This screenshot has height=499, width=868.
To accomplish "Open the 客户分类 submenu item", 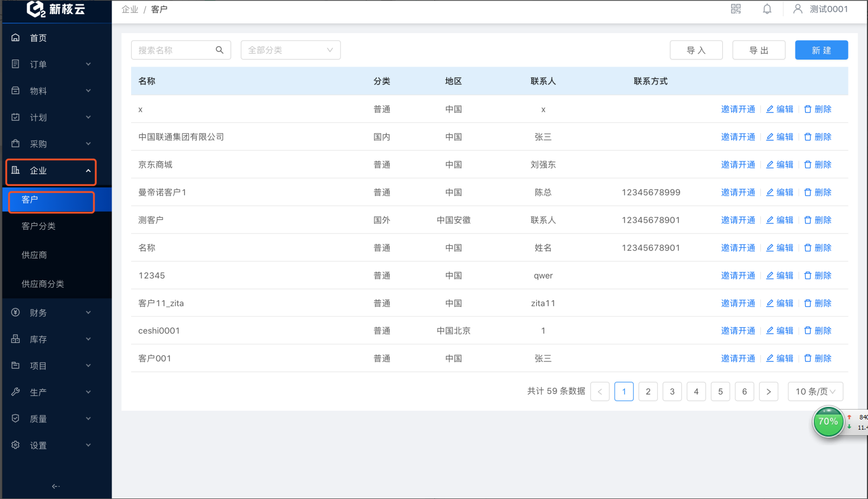I will [x=38, y=226].
